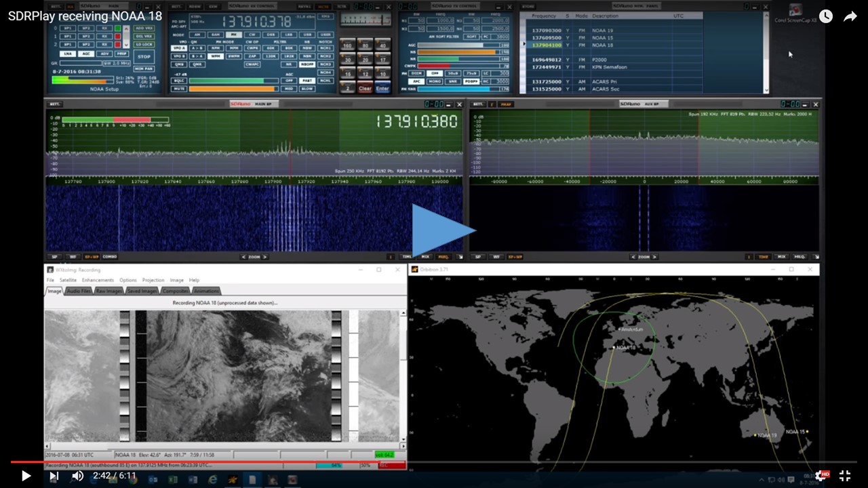Open Excel from the Windows taskbar
The width and height of the screenshot is (868, 488).
pyautogui.click(x=172, y=480)
